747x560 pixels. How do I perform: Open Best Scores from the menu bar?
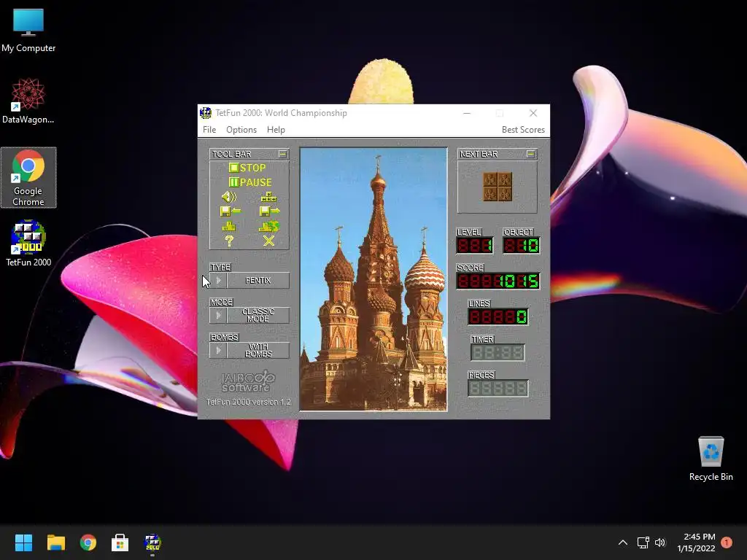pos(523,130)
